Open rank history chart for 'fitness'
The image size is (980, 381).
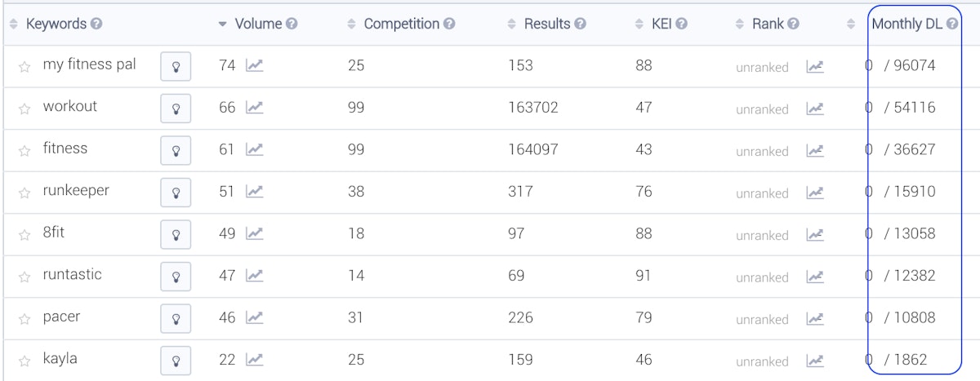pyautogui.click(x=814, y=150)
